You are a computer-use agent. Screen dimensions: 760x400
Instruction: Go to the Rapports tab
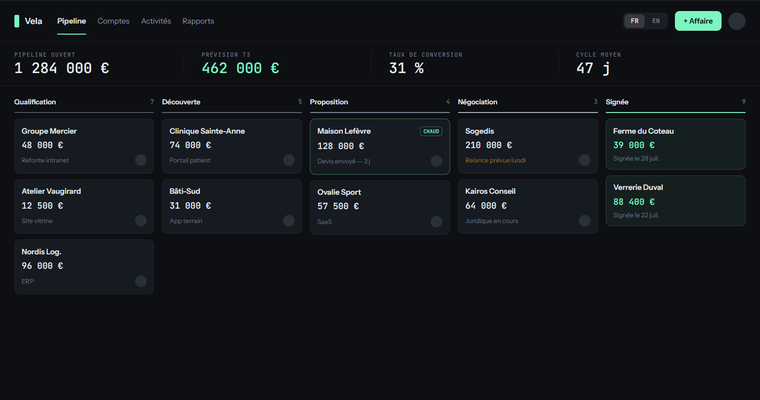tap(198, 21)
